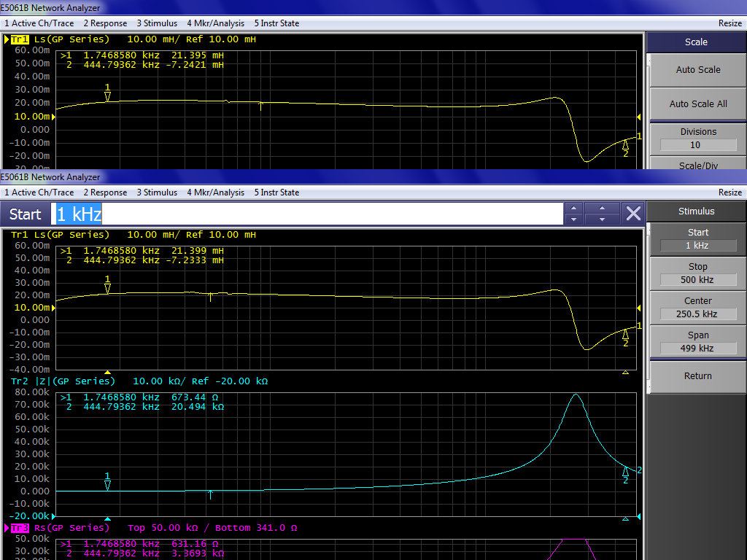The width and height of the screenshot is (747, 560).
Task: Select marker 1 on the upper window Tr1 trace
Action: pos(108,93)
